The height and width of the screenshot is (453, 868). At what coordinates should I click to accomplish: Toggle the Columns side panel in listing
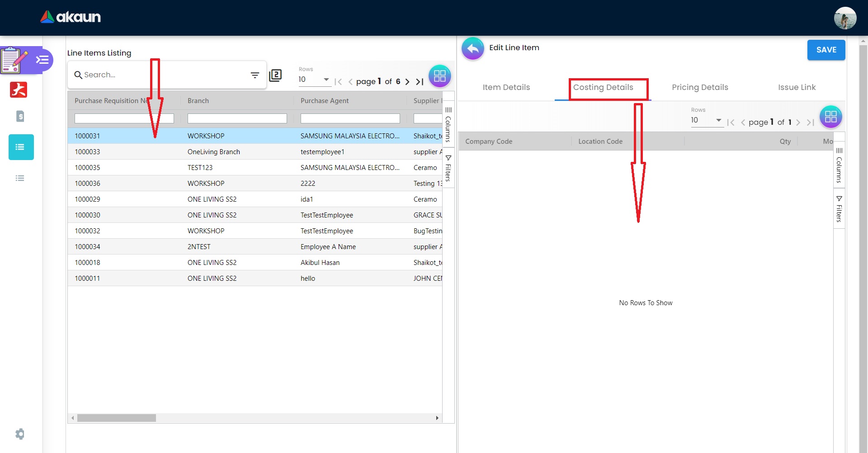pyautogui.click(x=448, y=124)
